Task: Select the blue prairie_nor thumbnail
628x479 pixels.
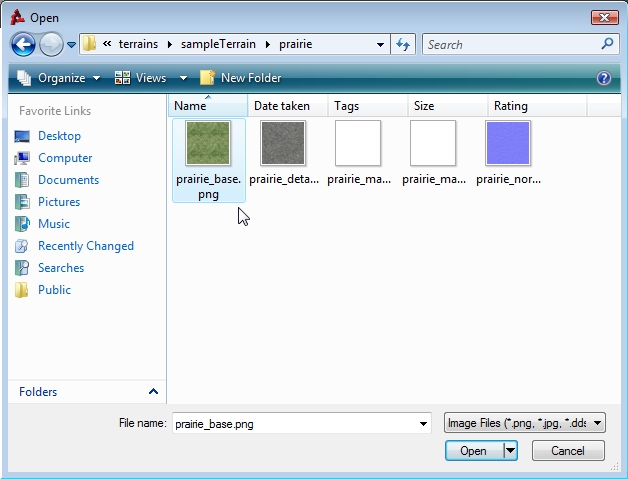Action: click(508, 143)
